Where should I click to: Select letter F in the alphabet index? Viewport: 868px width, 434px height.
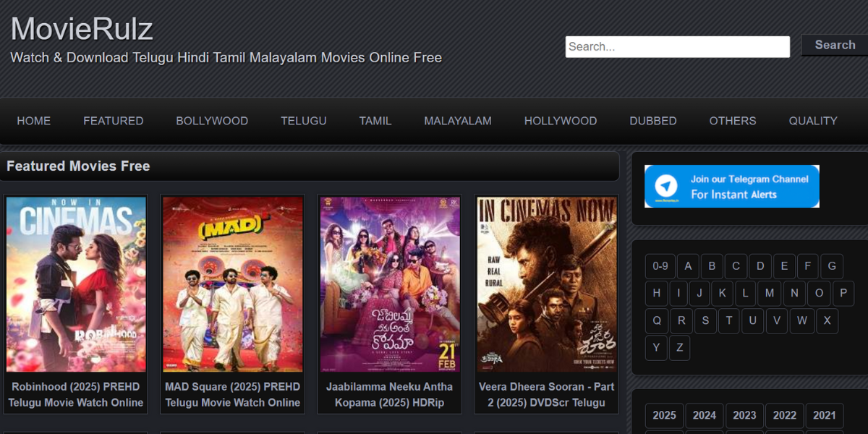[x=807, y=266]
